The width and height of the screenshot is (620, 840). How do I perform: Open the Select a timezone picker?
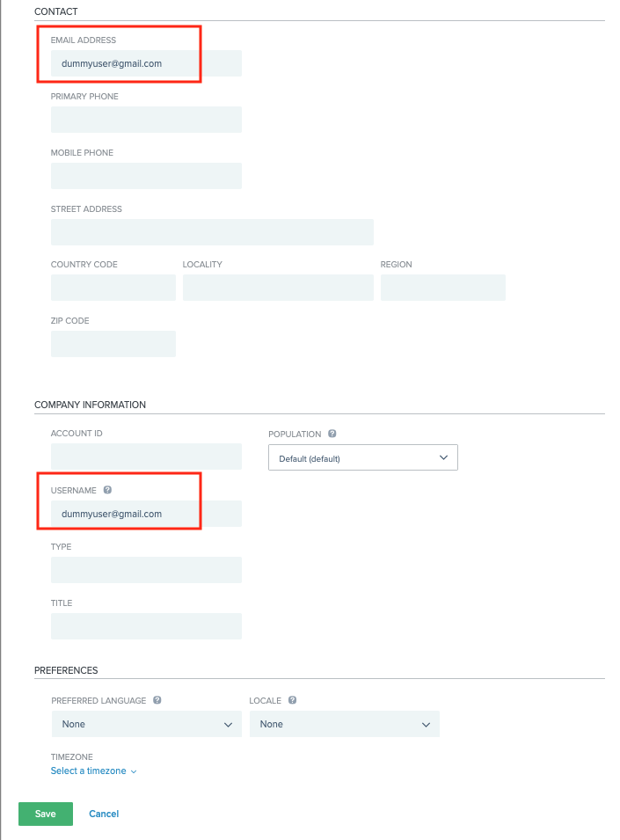(86, 771)
